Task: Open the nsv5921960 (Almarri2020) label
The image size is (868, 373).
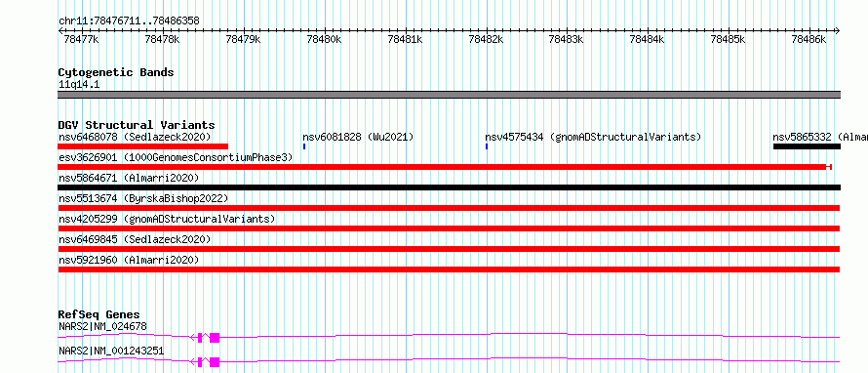Action: click(129, 260)
